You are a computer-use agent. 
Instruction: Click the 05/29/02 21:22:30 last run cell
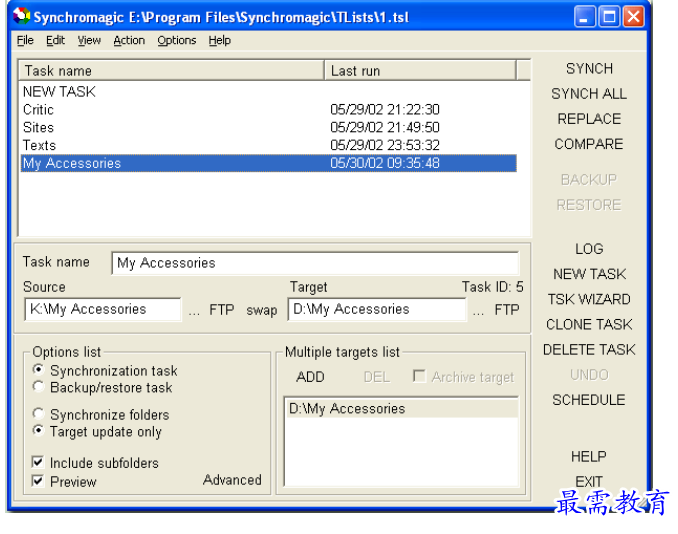(x=385, y=109)
